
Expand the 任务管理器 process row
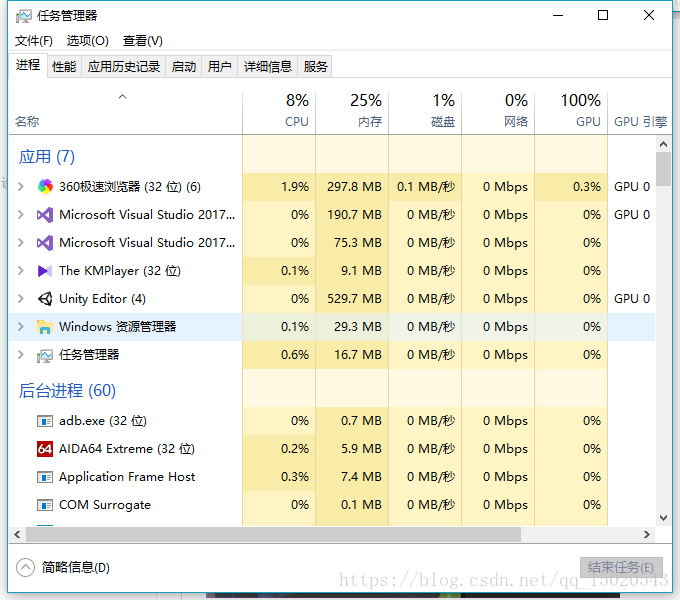(x=20, y=355)
